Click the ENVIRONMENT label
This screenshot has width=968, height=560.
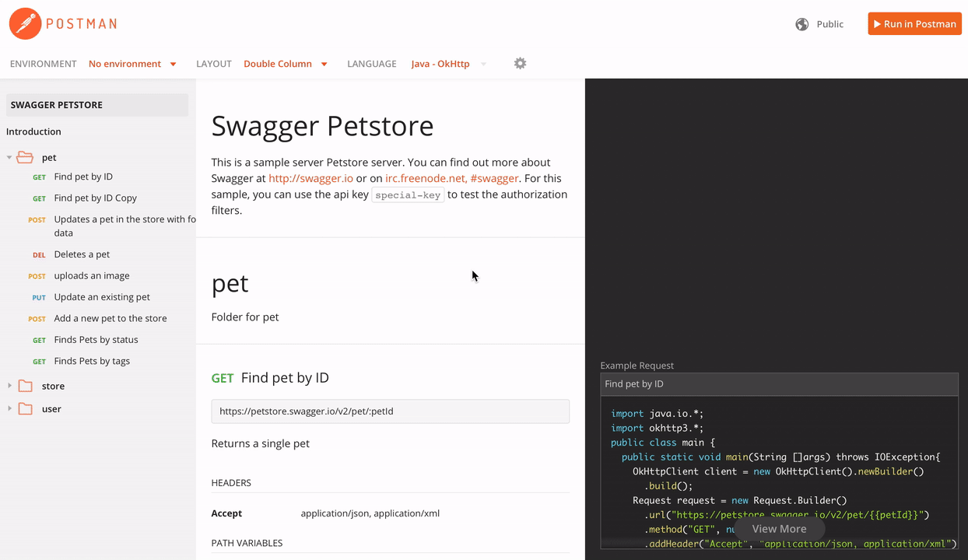(43, 64)
